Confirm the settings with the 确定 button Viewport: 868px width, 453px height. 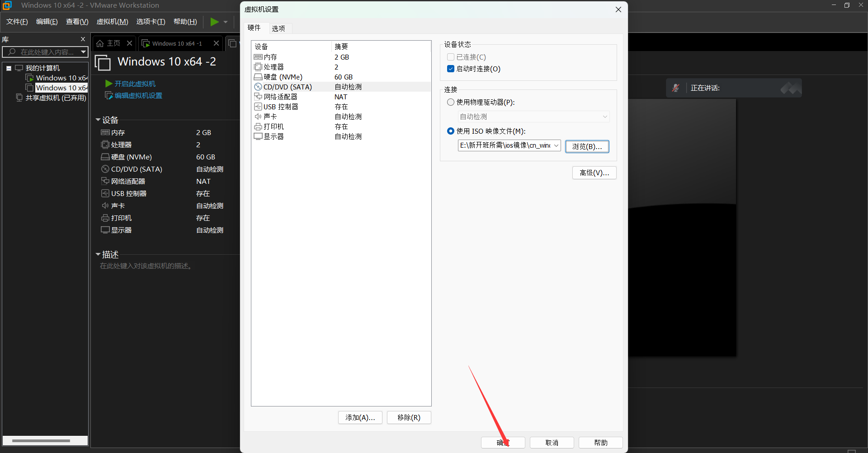pos(503,443)
